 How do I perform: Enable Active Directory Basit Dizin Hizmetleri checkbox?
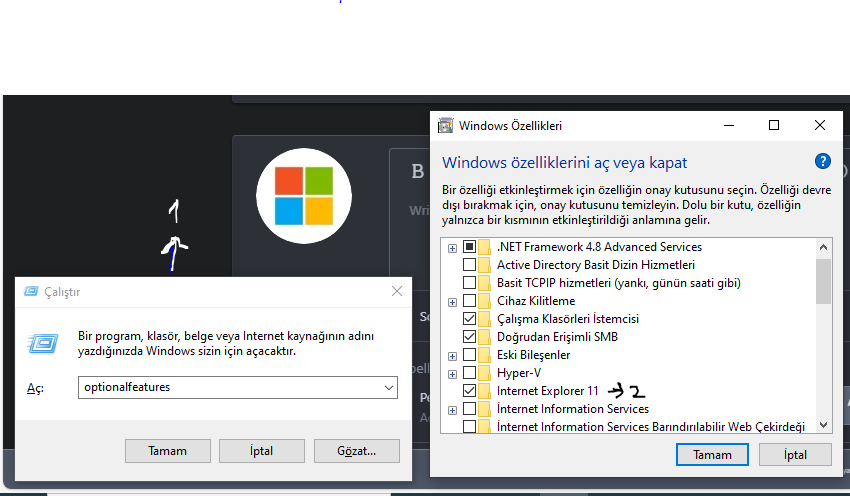pos(469,265)
